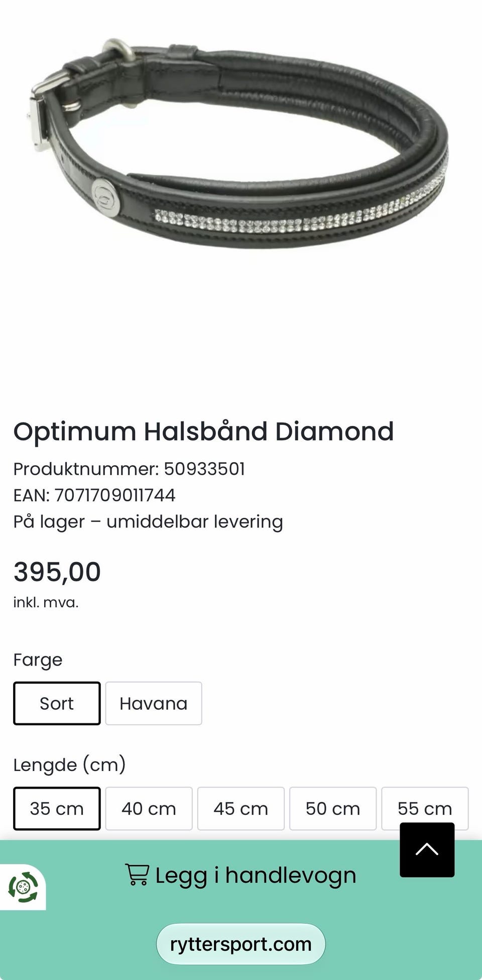482x980 pixels.
Task: Tap the shopping cart icon
Action: (x=137, y=874)
